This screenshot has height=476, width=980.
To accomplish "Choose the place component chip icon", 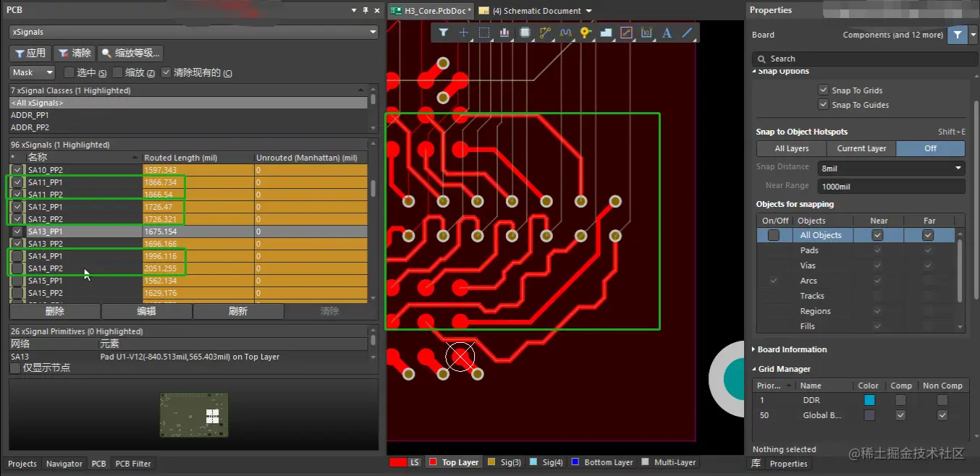I will click(x=525, y=33).
